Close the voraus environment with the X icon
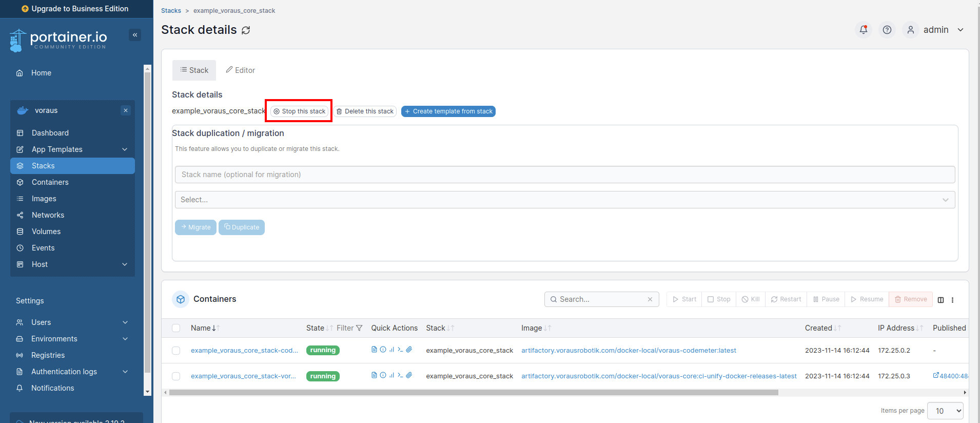This screenshot has width=980, height=423. (x=126, y=110)
